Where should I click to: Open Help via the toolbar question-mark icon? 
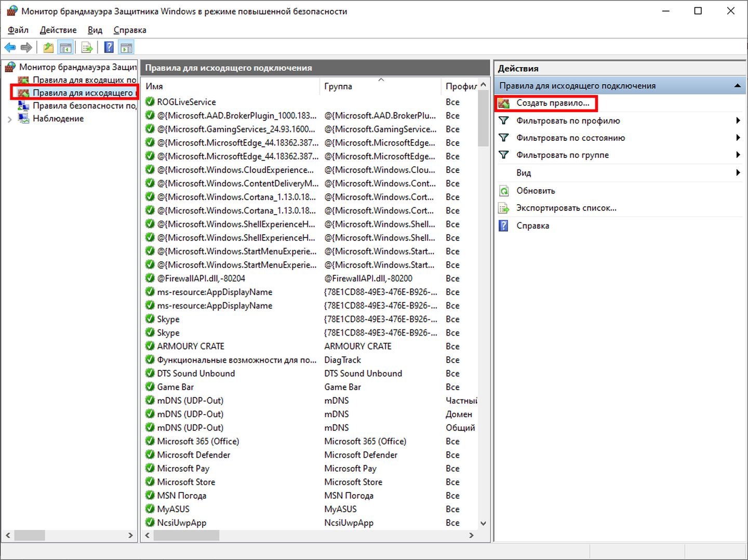[109, 48]
